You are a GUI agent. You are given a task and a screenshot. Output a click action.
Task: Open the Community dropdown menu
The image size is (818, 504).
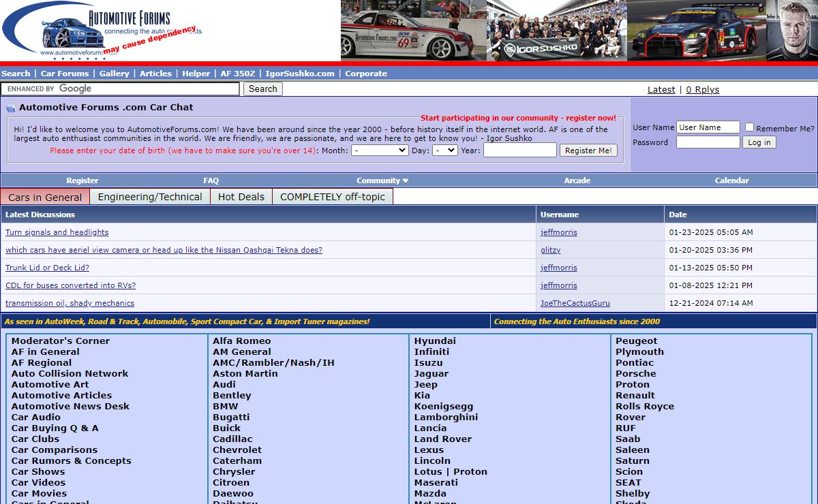pyautogui.click(x=382, y=180)
